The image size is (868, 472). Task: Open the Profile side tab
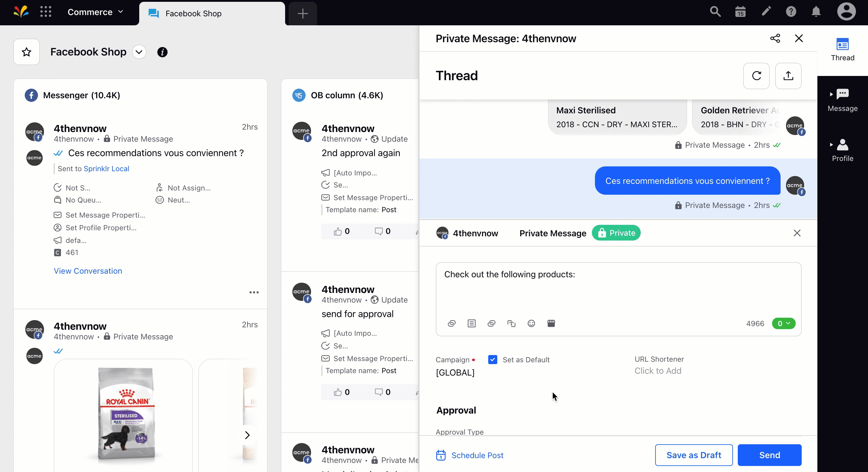842,150
